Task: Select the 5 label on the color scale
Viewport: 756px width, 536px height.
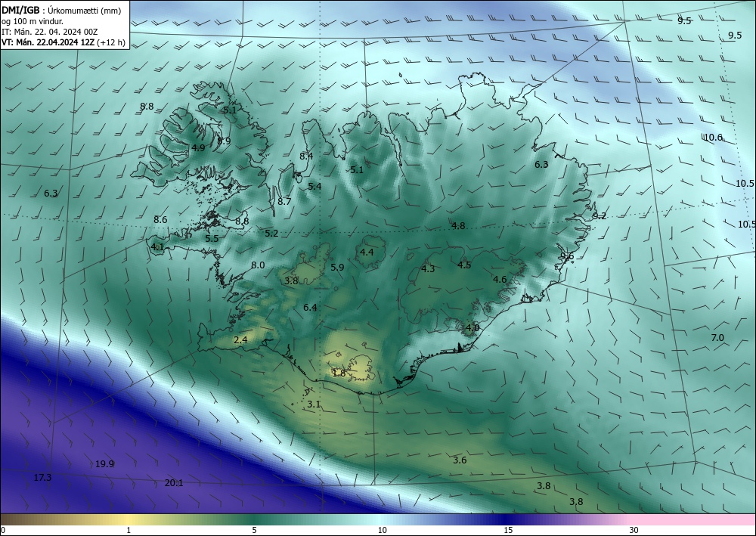Action: pos(254,531)
